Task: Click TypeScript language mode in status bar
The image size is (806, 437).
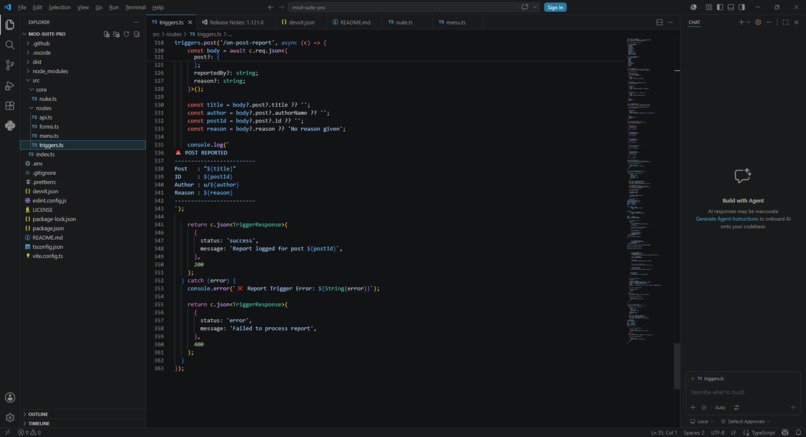Action: [x=763, y=432]
